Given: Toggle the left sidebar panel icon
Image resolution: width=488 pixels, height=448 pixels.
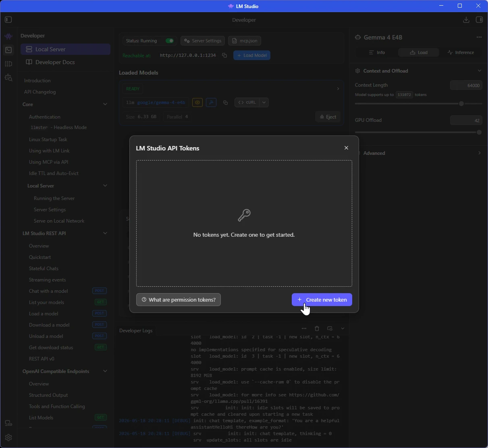Looking at the screenshot, I should coord(8,20).
